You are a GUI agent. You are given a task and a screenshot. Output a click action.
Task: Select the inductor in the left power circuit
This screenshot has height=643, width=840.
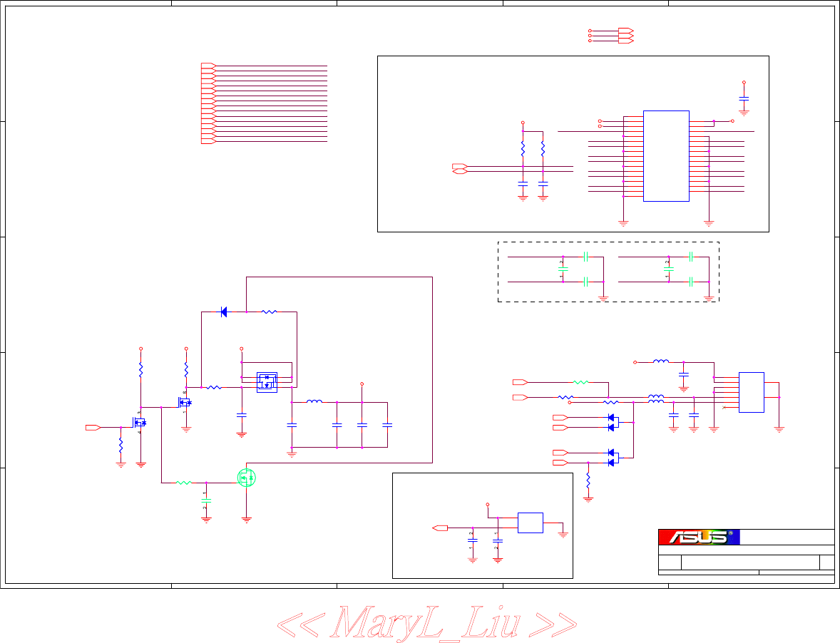point(314,401)
